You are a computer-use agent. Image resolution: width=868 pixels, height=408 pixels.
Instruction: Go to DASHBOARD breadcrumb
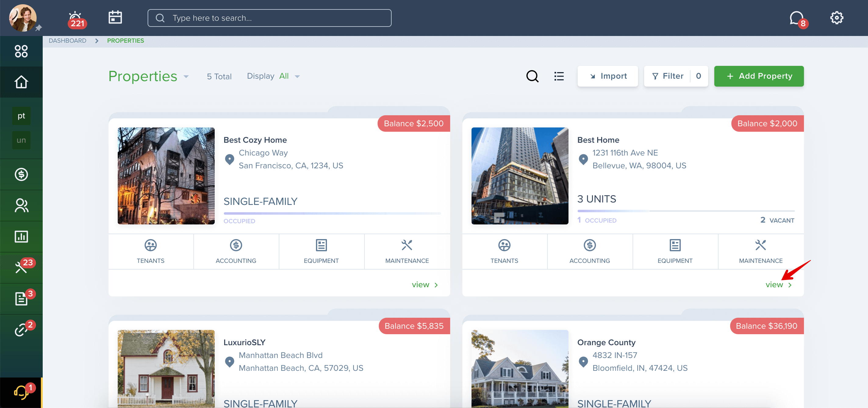coord(67,41)
